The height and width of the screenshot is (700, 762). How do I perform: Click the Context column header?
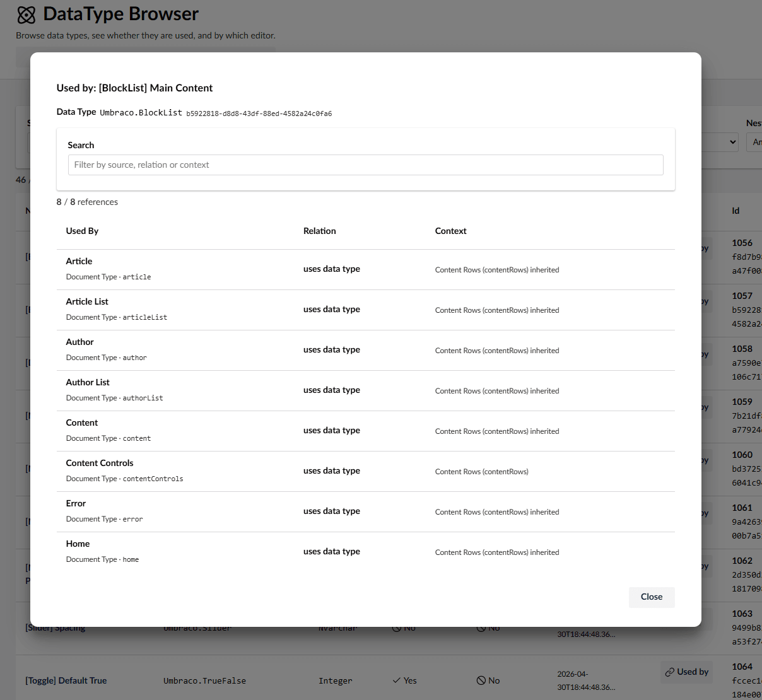(450, 231)
